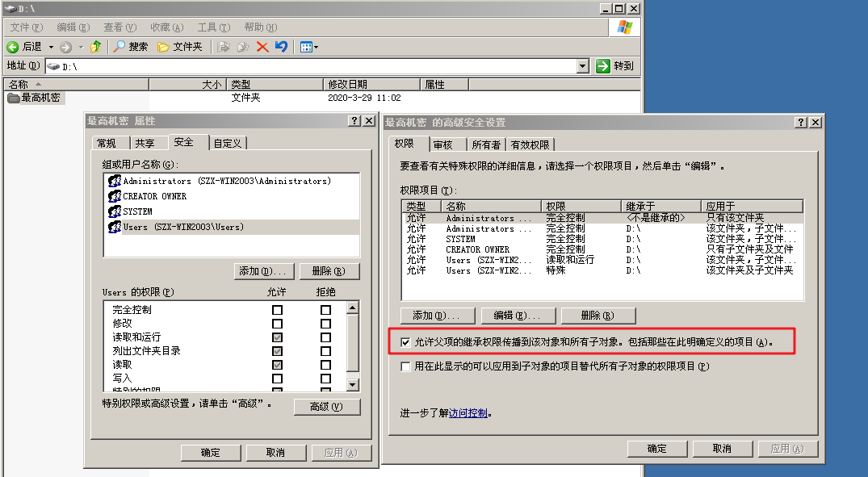Click the 高级(V) button
The image size is (868, 477).
(x=326, y=407)
